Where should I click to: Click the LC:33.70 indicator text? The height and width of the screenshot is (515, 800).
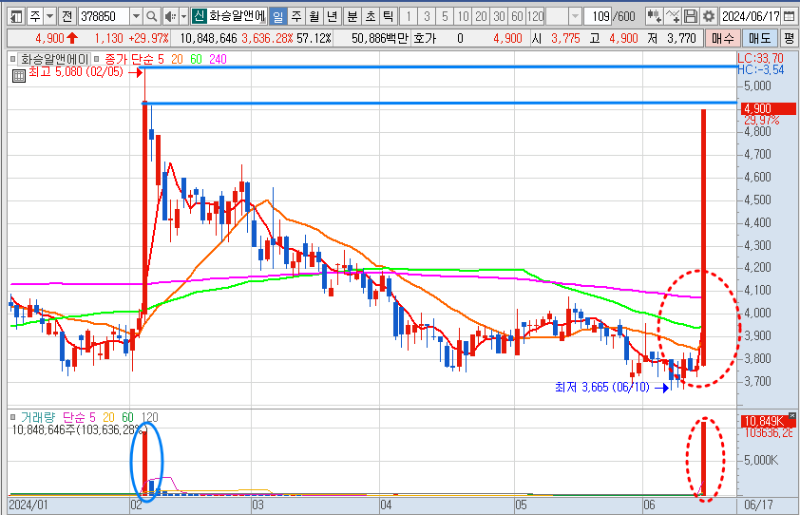pos(760,58)
